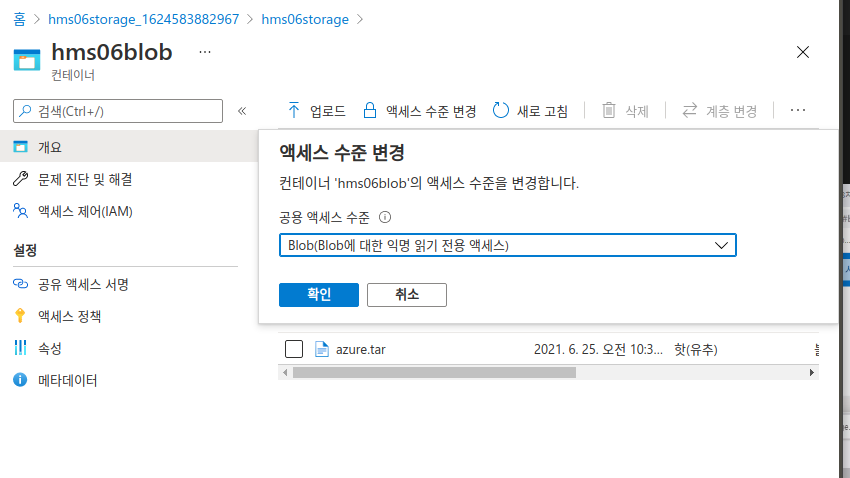Click the azure.tar file name
The height and width of the screenshot is (478, 850).
(x=360, y=350)
